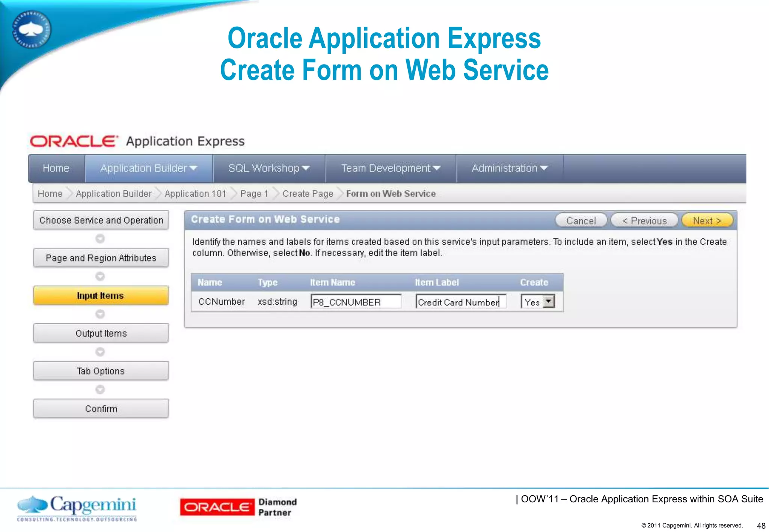The height and width of the screenshot is (532, 769).
Task: Open the Team Development dropdown
Action: [391, 168]
